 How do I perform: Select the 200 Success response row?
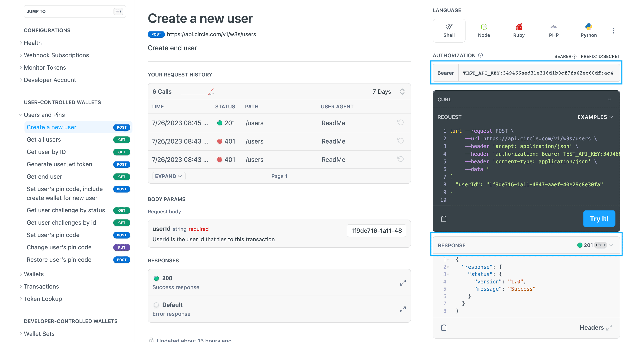point(279,283)
